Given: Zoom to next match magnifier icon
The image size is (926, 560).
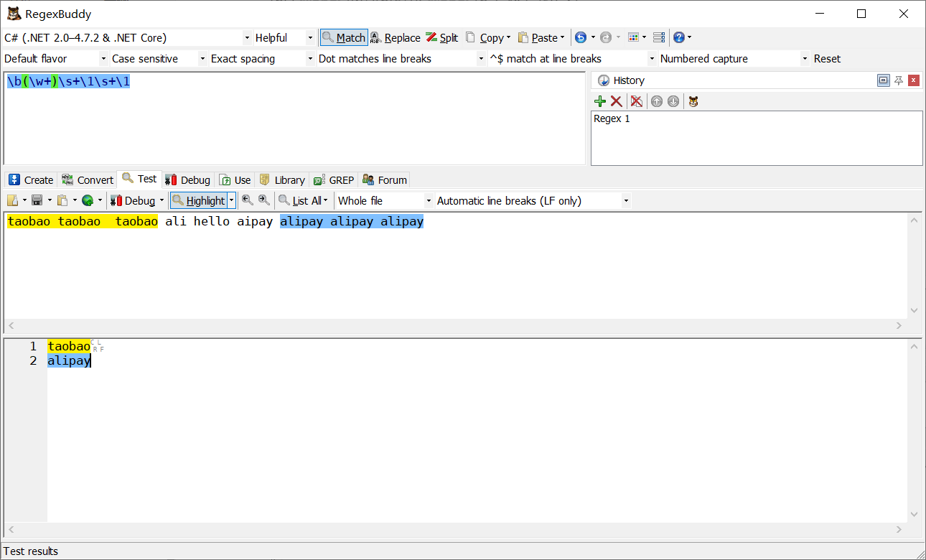Looking at the screenshot, I should point(264,200).
